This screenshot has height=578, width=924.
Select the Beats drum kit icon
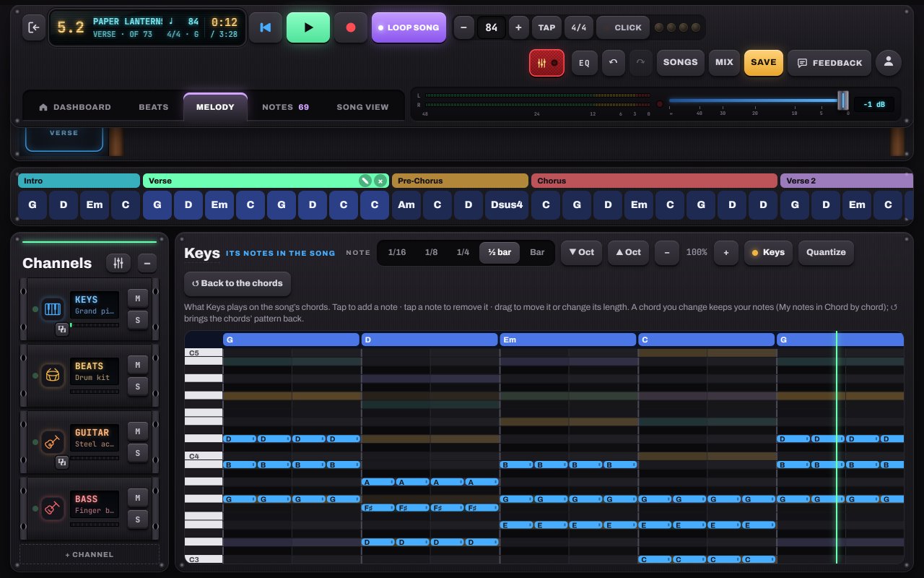(53, 376)
